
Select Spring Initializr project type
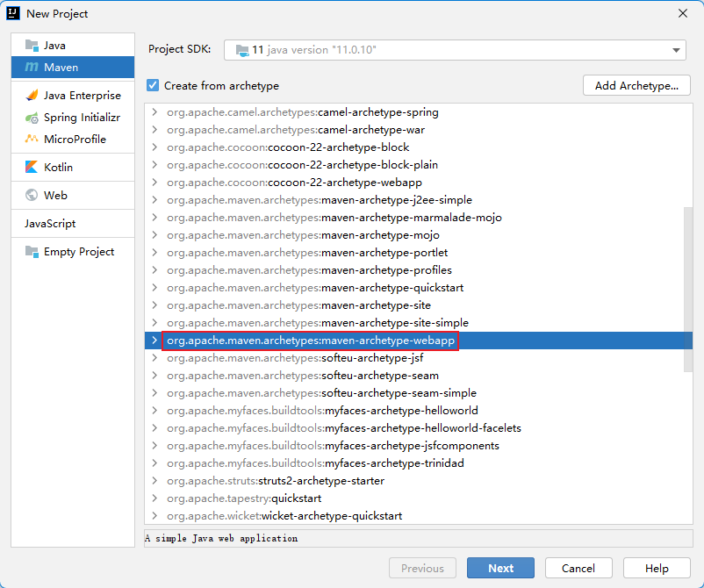pos(73,118)
